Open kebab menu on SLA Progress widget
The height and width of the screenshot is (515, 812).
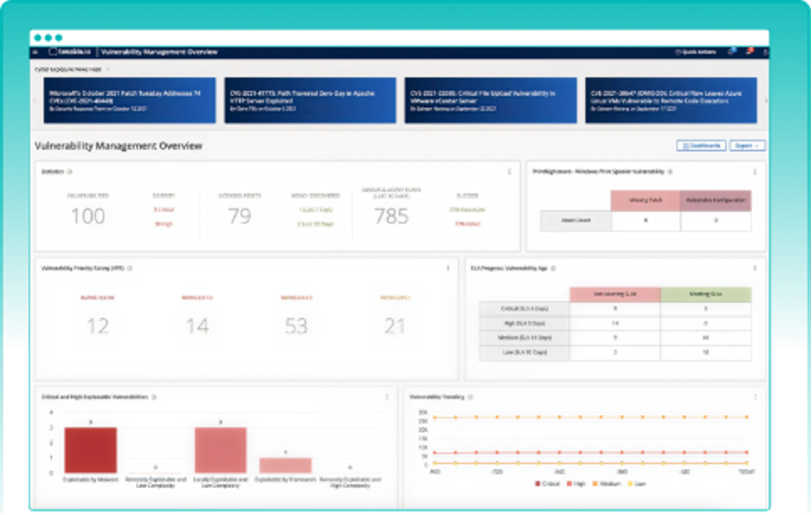tap(756, 268)
